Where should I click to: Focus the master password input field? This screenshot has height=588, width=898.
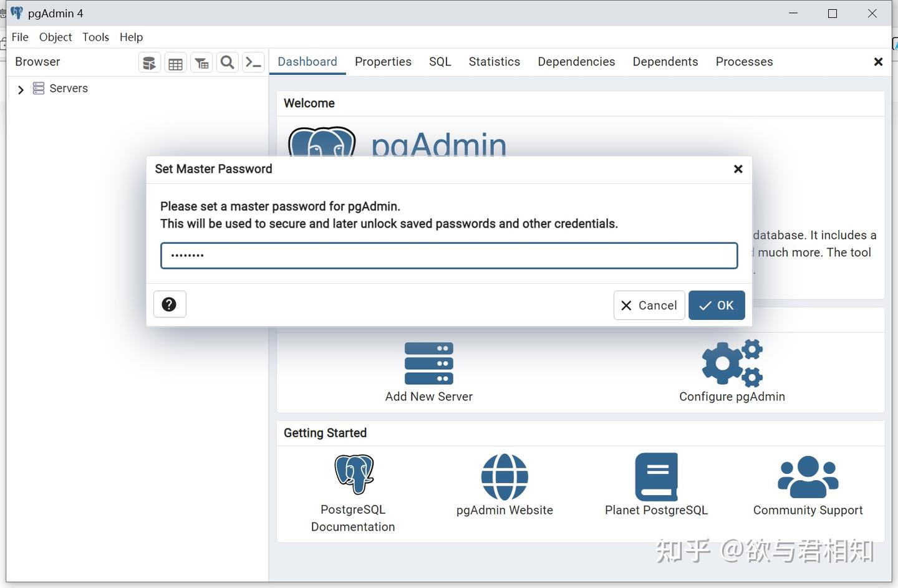tap(449, 256)
